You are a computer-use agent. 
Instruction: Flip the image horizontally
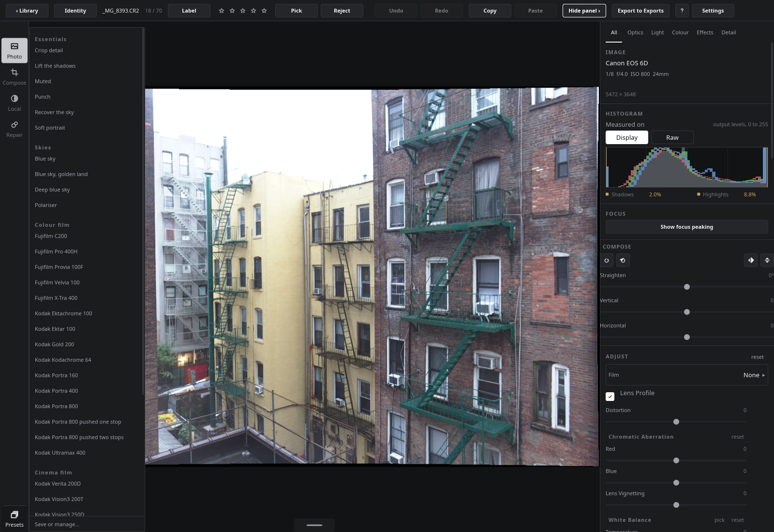(751, 260)
